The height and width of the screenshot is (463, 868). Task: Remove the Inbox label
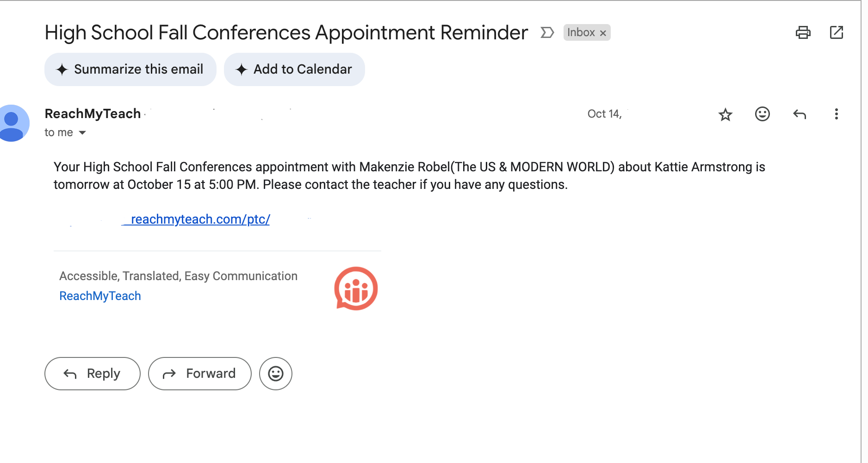(603, 32)
